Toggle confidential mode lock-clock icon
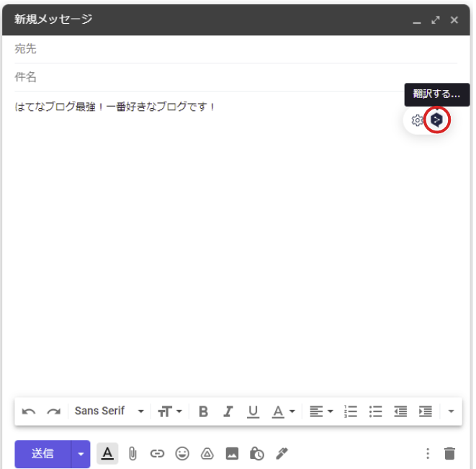The width and height of the screenshot is (476, 469). tap(257, 454)
